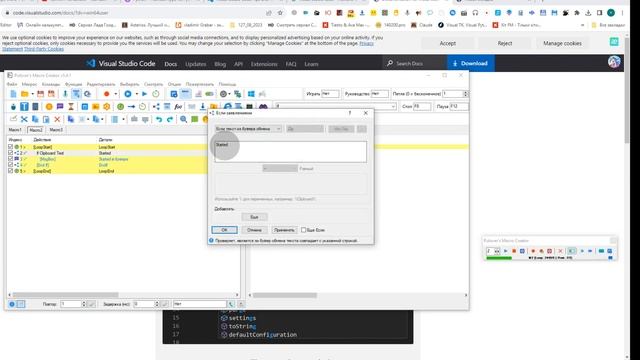
Task: Click the Задержка delay stepper arrows
Action: point(156,304)
